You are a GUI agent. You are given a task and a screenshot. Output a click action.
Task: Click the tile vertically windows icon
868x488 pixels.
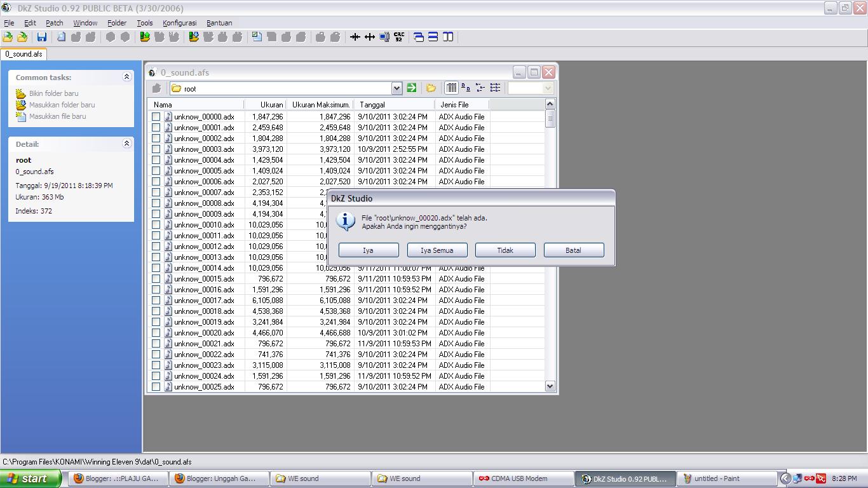click(448, 37)
